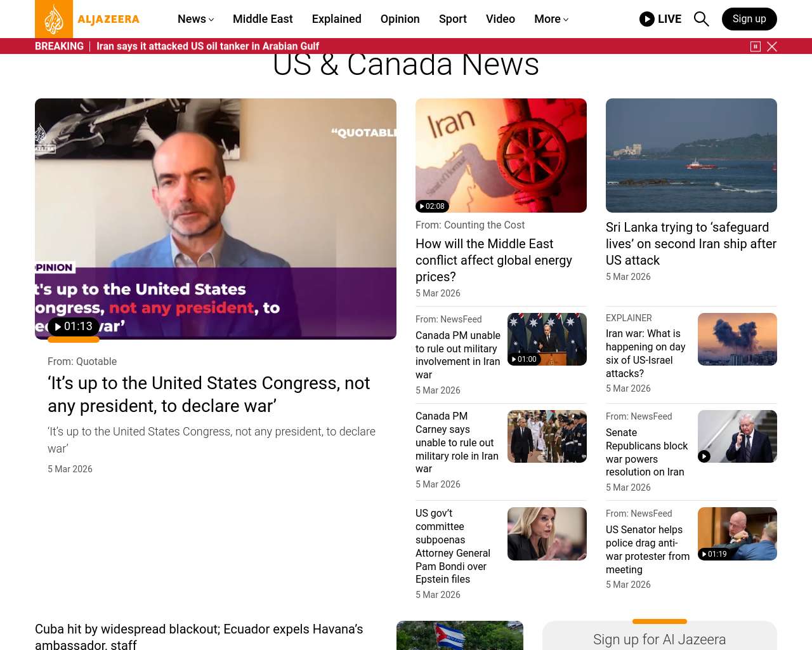
Task: Click the LIVE link text
Action: 669,19
